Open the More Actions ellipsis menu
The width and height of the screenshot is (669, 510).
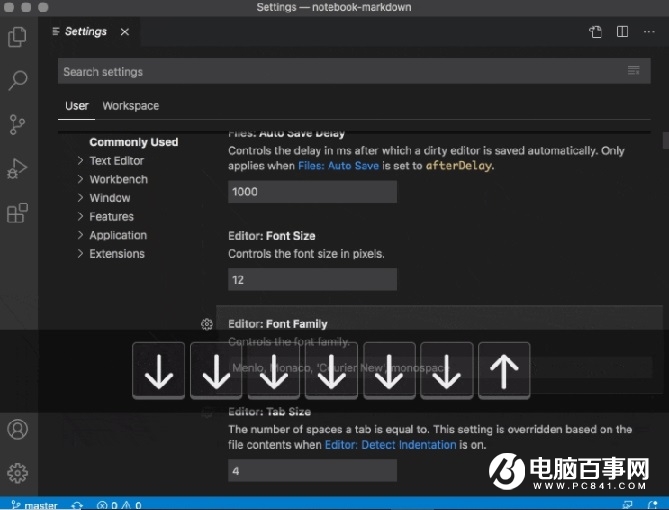(x=649, y=32)
